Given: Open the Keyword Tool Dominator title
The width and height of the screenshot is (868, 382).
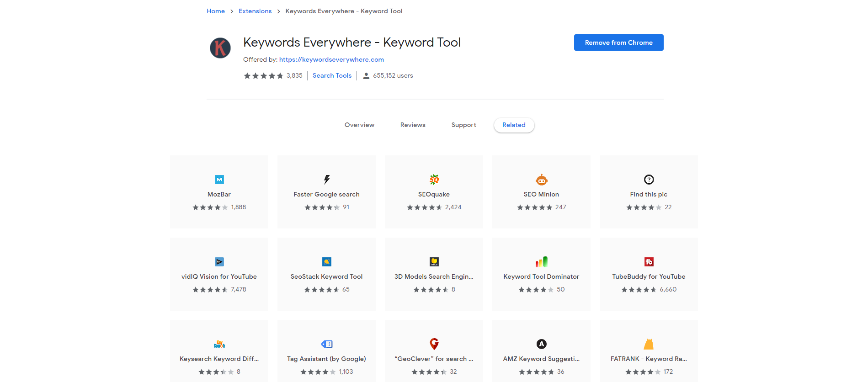Looking at the screenshot, I should pyautogui.click(x=542, y=276).
